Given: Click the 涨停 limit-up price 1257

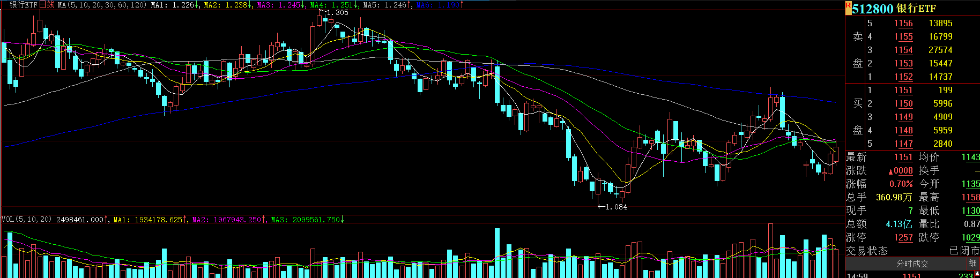Looking at the screenshot, I should [x=903, y=237].
